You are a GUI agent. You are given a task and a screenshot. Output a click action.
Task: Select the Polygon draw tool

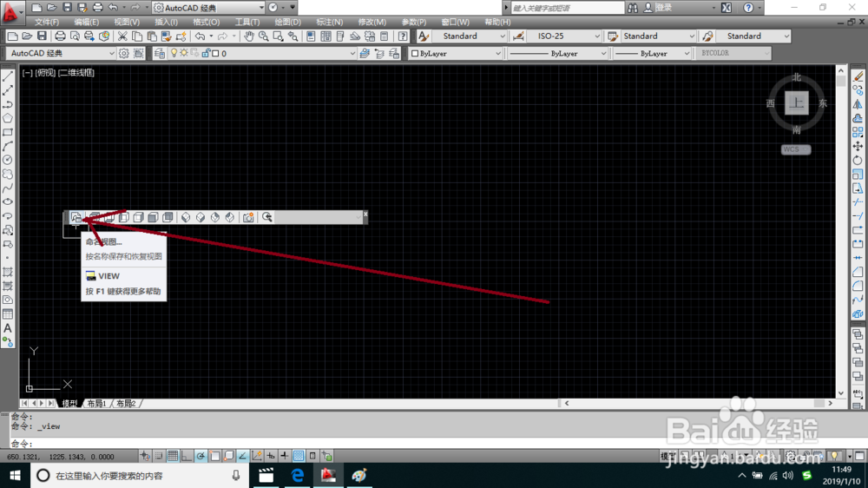pos(8,118)
